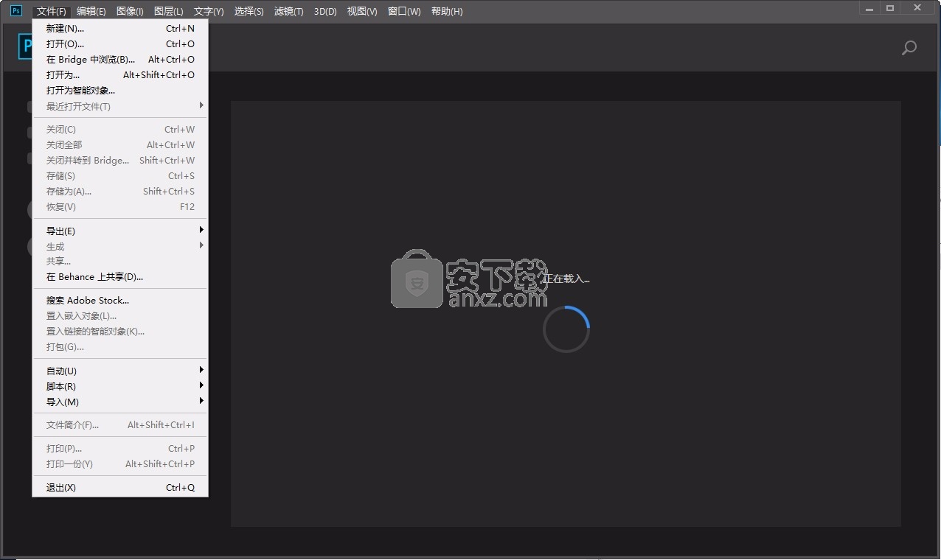Expand the 导入(M) submenu
The width and height of the screenshot is (941, 560).
120,402
